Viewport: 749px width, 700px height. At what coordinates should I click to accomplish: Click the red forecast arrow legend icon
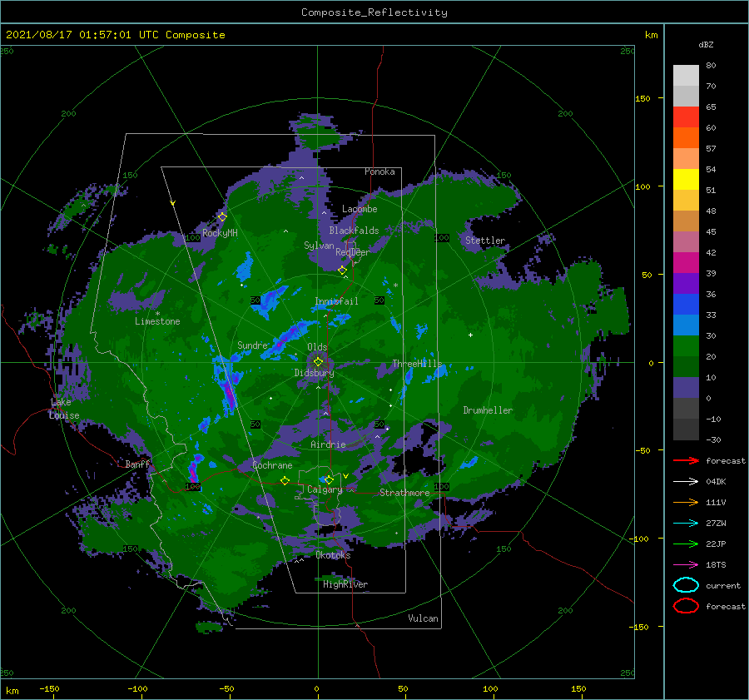coord(686,460)
